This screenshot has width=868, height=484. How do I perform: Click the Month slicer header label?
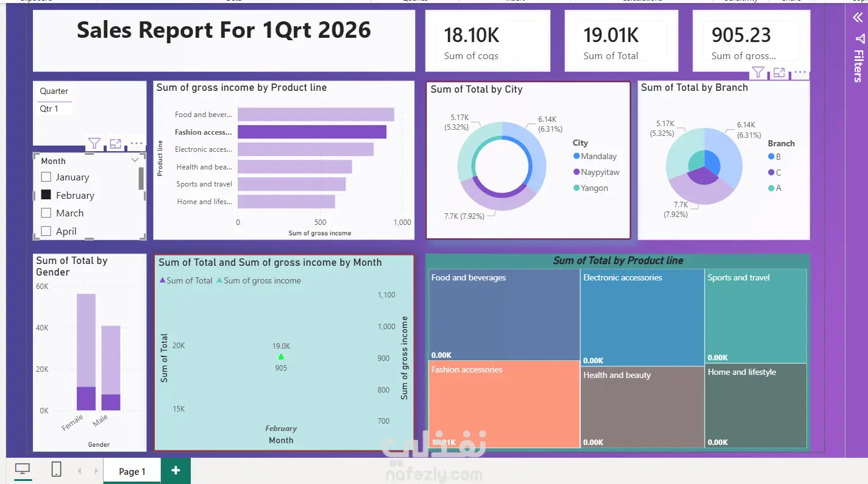click(53, 161)
